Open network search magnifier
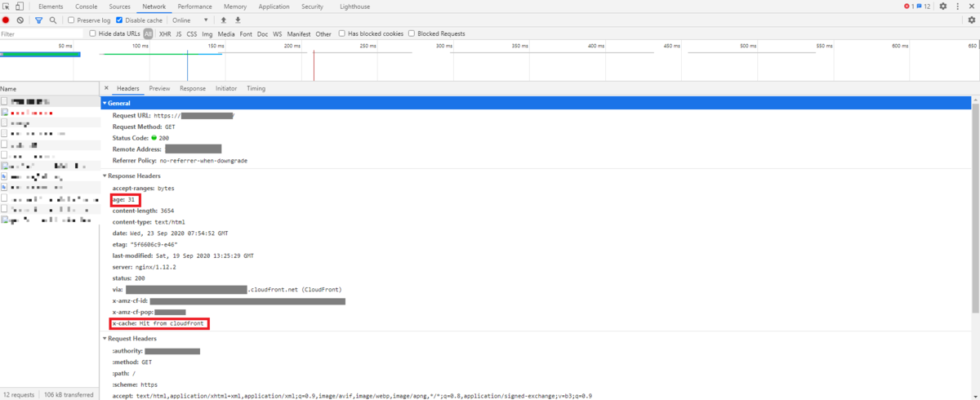Image resolution: width=980 pixels, height=400 pixels. click(53, 20)
